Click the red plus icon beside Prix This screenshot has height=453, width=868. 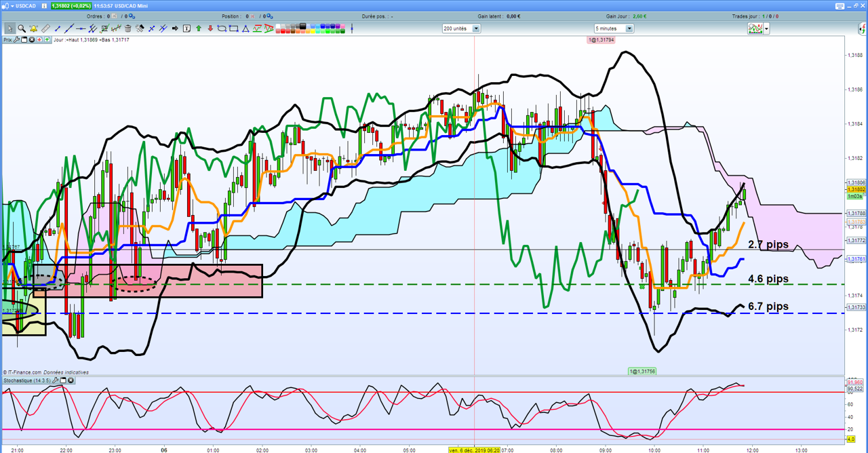pyautogui.click(x=39, y=40)
